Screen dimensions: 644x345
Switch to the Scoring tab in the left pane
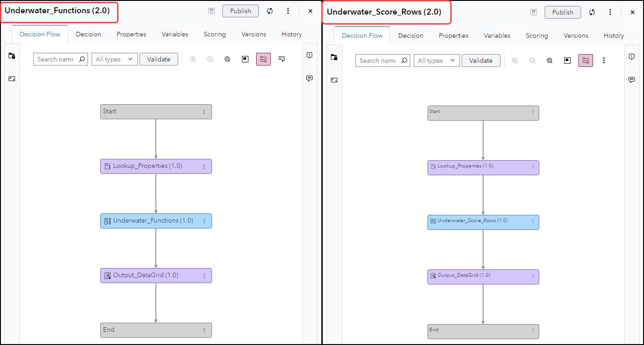(215, 34)
